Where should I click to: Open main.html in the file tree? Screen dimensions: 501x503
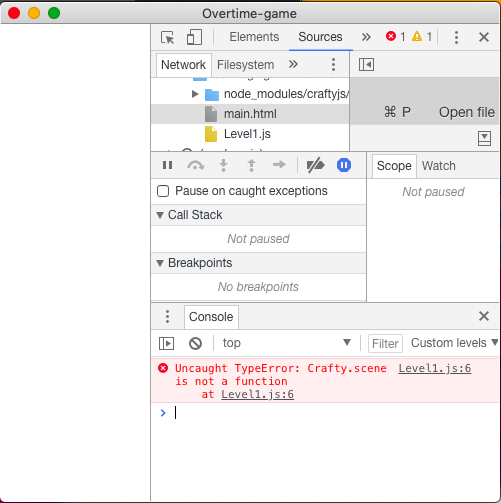pos(250,114)
